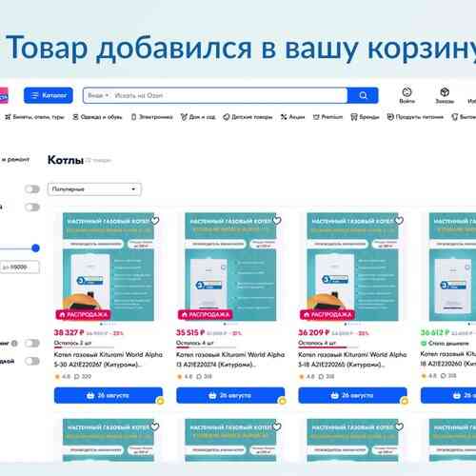This screenshot has height=476, width=476.
Task: Click the Распродажа badge on 38 327 ₽ boiler
Action: point(83,314)
